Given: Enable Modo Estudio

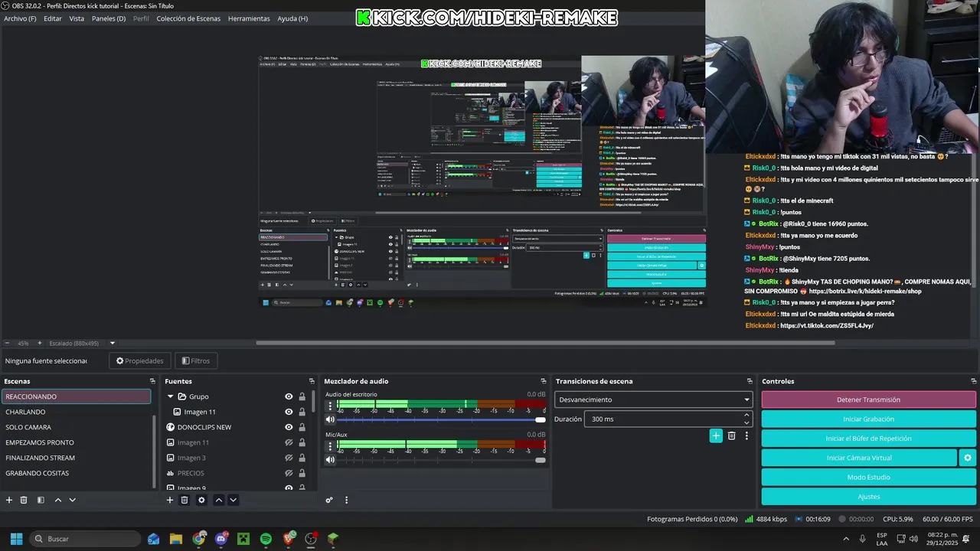Looking at the screenshot, I should tap(868, 478).
